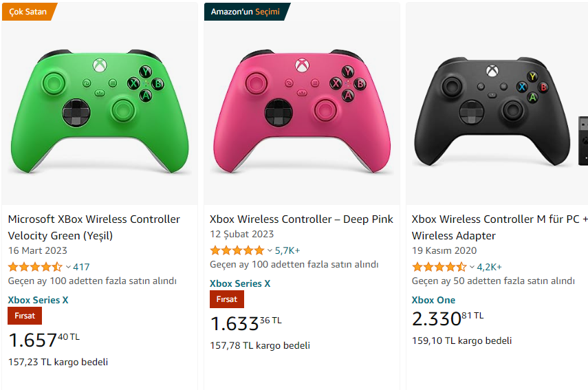Open the 417 reviews link
588x390 pixels.
coord(81,267)
